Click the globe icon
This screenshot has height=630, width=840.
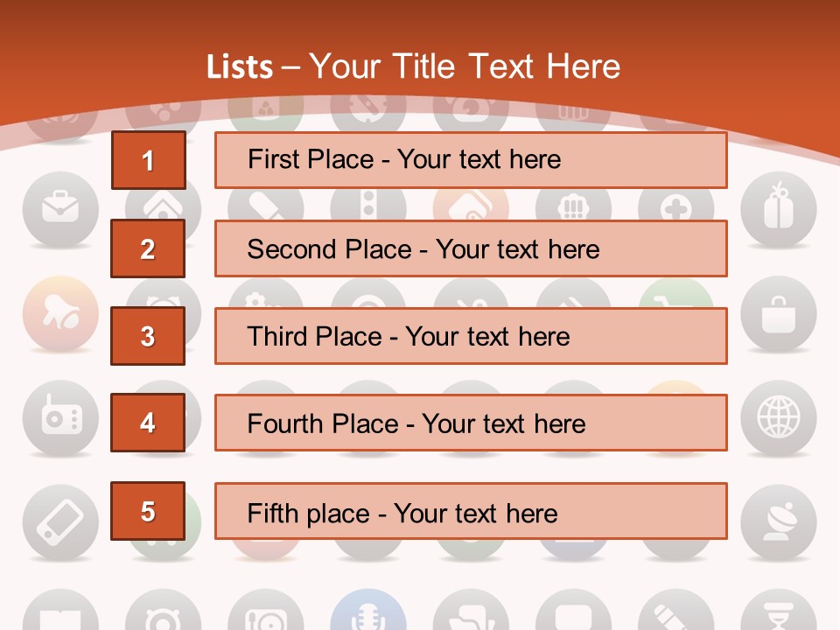pos(778,417)
